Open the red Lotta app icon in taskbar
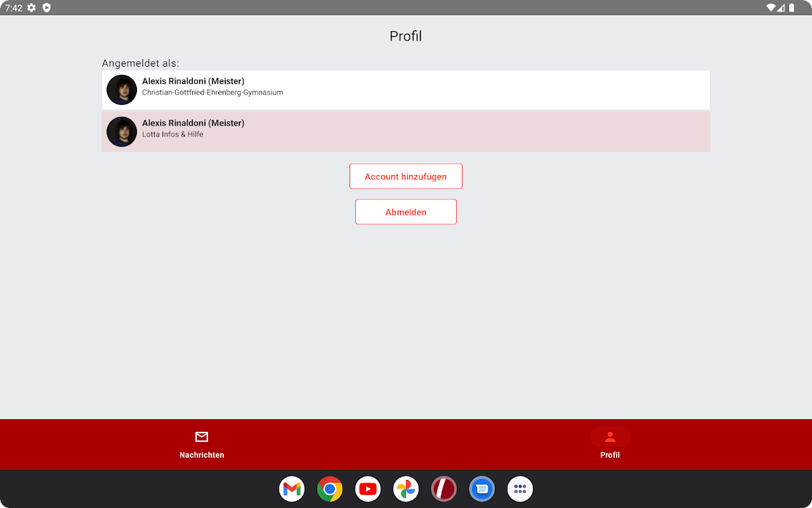 (444, 489)
